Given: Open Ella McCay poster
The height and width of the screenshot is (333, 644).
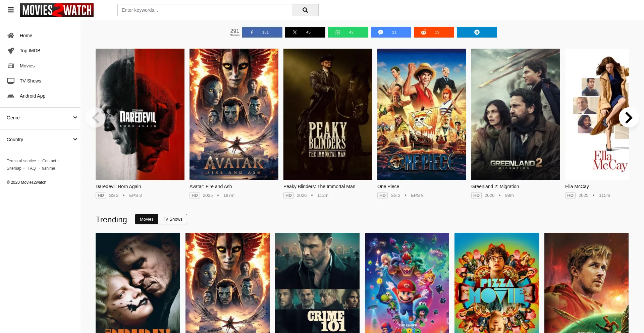Looking at the screenshot, I should tap(597, 114).
